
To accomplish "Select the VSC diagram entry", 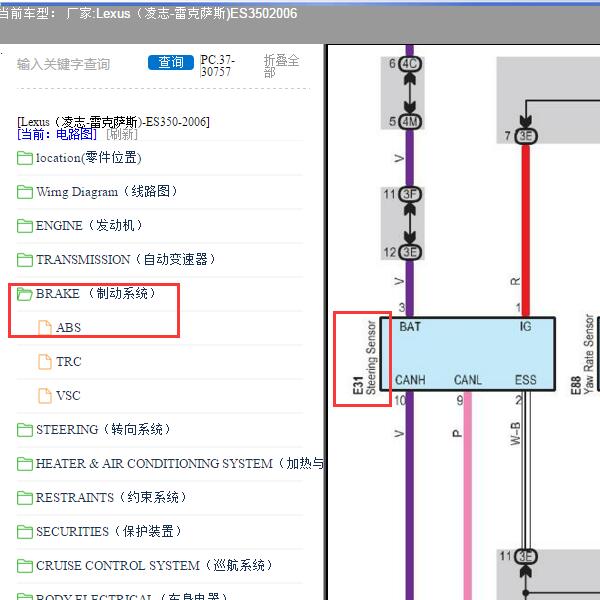I will coord(68,396).
